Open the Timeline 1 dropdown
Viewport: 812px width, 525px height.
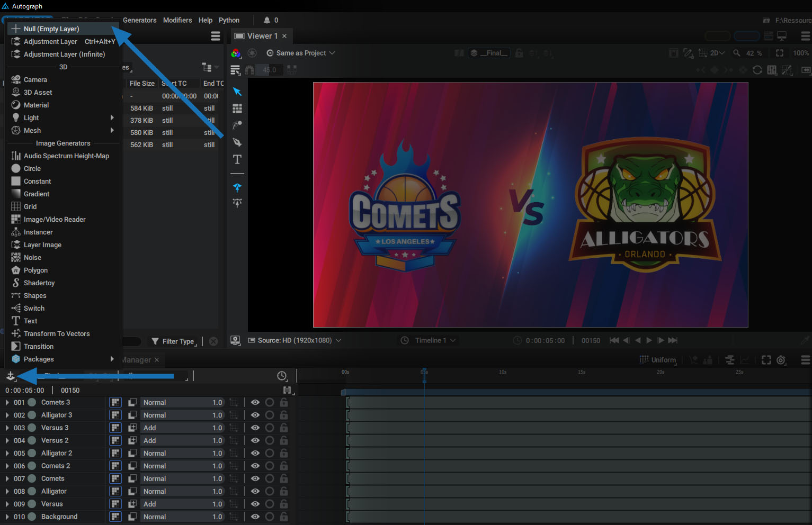429,340
